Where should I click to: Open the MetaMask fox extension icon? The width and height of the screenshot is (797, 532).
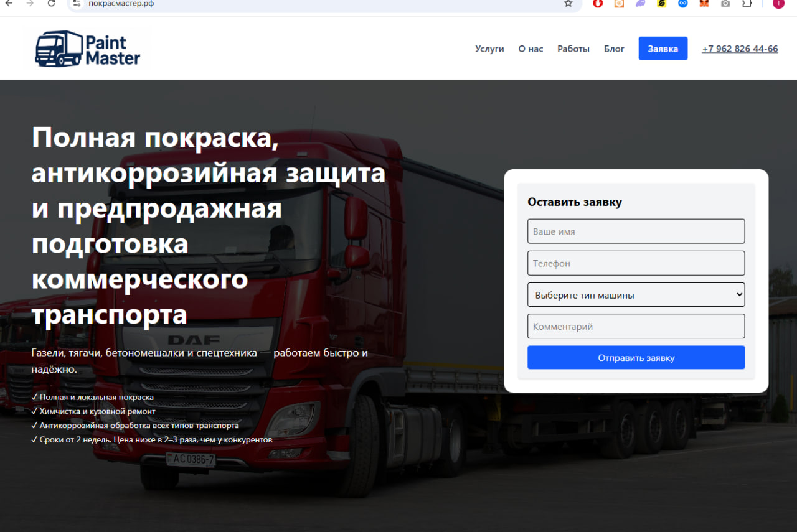(704, 4)
